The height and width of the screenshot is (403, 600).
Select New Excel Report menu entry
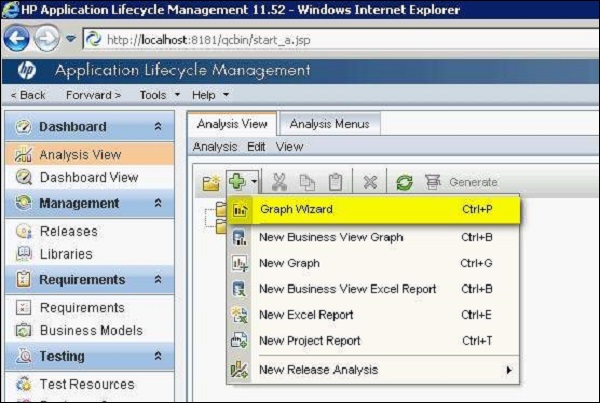305,315
